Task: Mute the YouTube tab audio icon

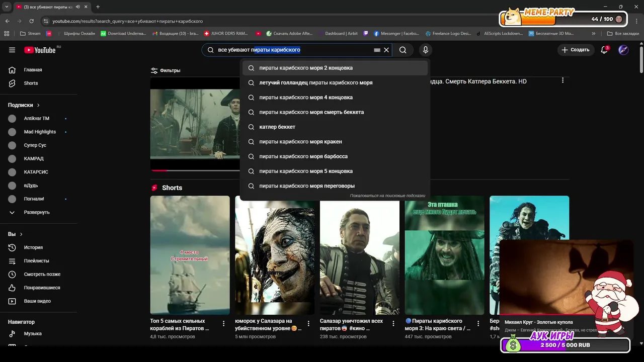Action: point(78,7)
